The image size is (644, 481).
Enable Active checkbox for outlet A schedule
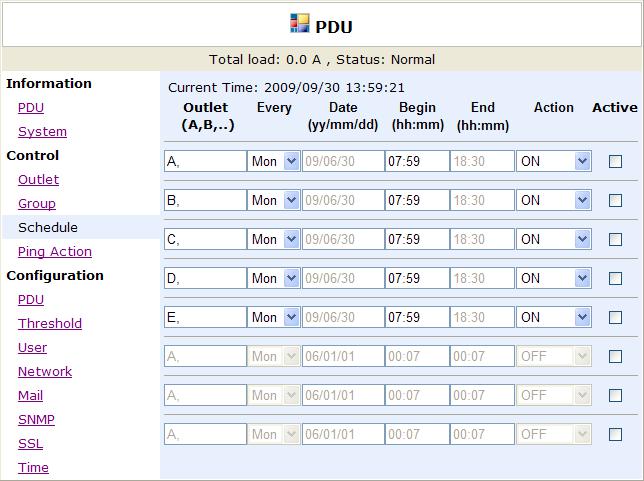pyautogui.click(x=615, y=161)
